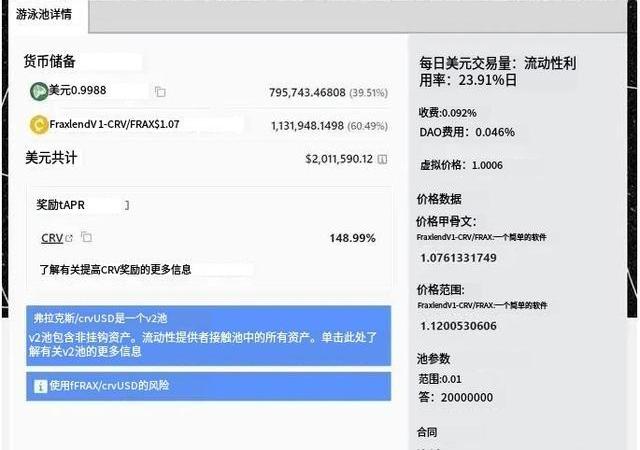
Task: Copy CRV address using copy icon
Action: pyautogui.click(x=86, y=236)
